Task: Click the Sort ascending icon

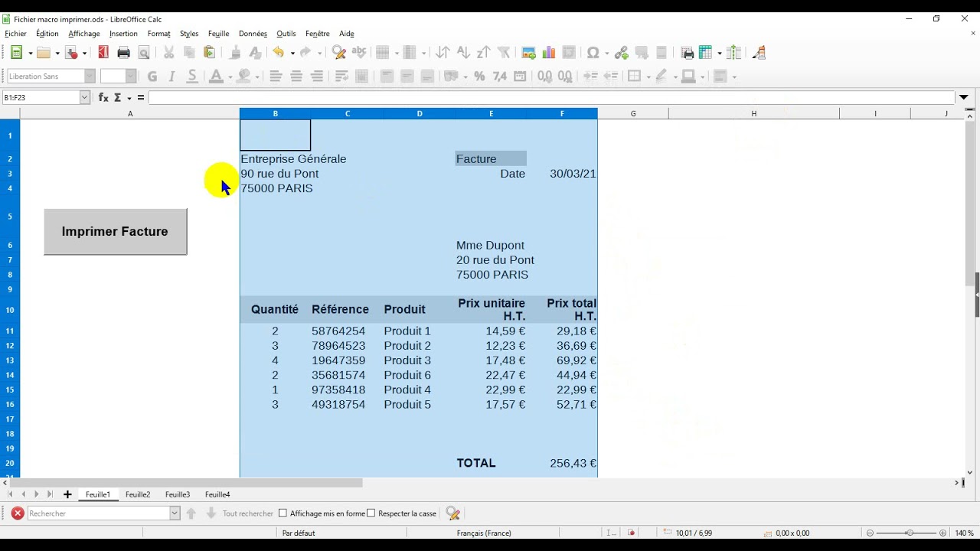Action: pos(463,53)
